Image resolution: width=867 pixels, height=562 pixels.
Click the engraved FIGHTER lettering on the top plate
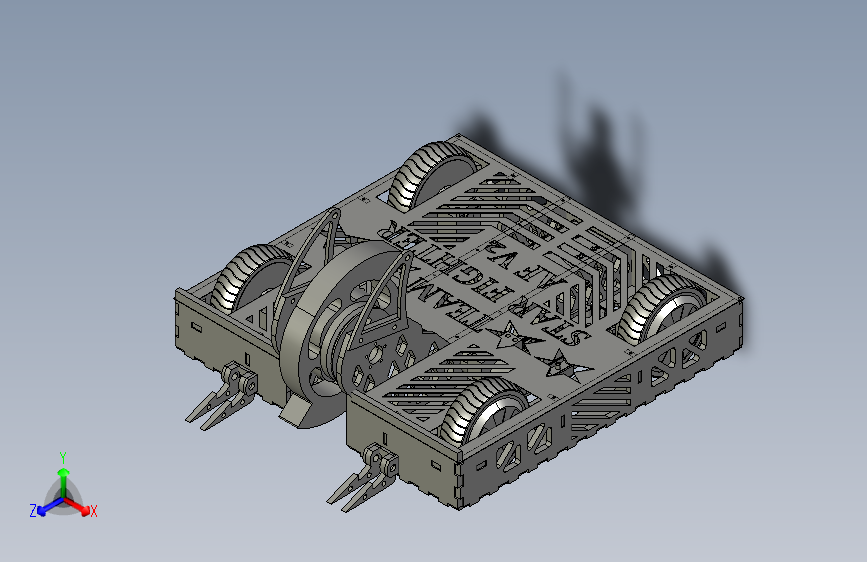(x=445, y=260)
